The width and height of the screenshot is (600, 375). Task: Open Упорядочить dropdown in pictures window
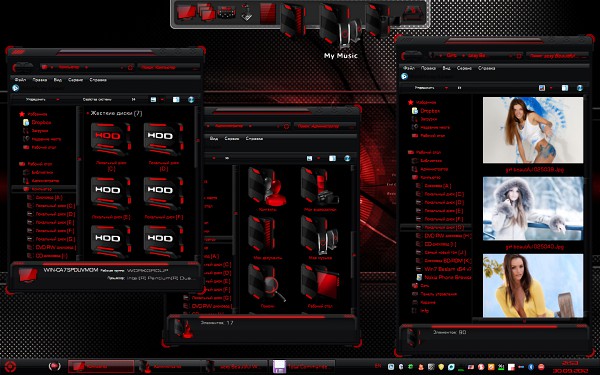[431, 88]
